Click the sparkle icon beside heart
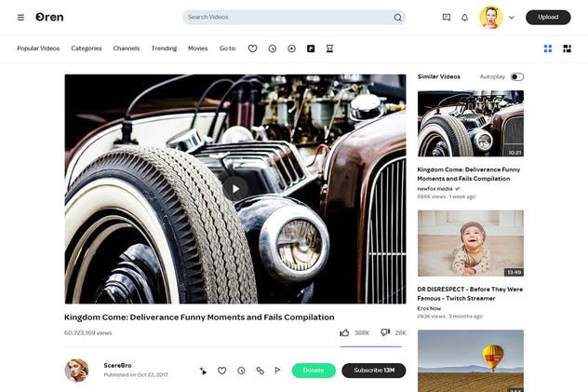Screen dimensions: 588x392 (203, 371)
